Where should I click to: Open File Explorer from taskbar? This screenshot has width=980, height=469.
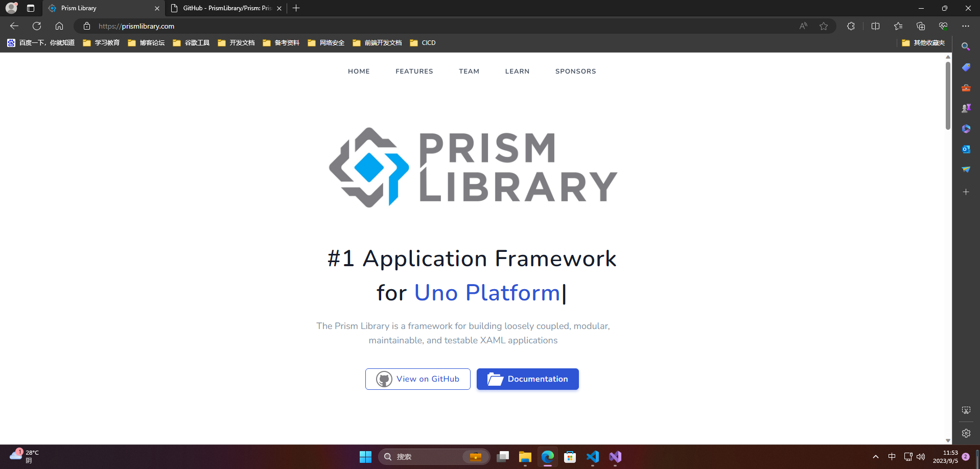[x=525, y=457]
